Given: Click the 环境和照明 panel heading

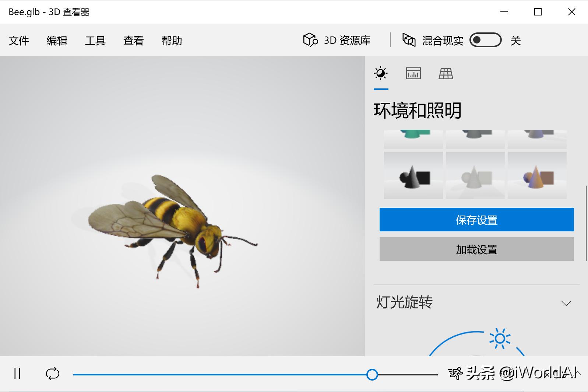Looking at the screenshot, I should pos(418,110).
